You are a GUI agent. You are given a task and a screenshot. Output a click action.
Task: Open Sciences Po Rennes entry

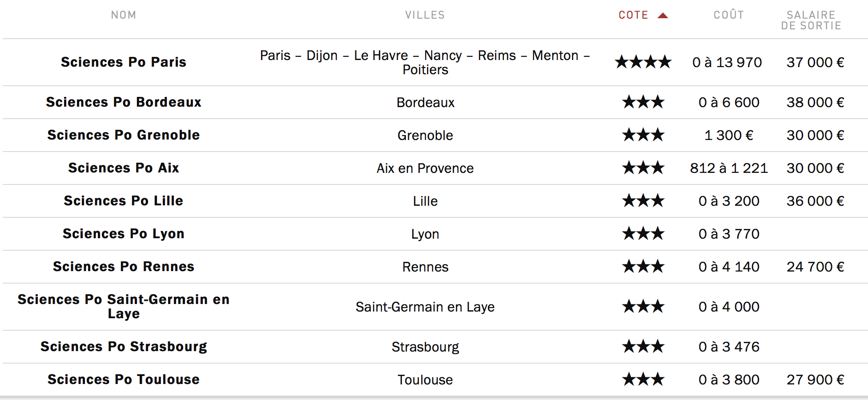point(124,267)
